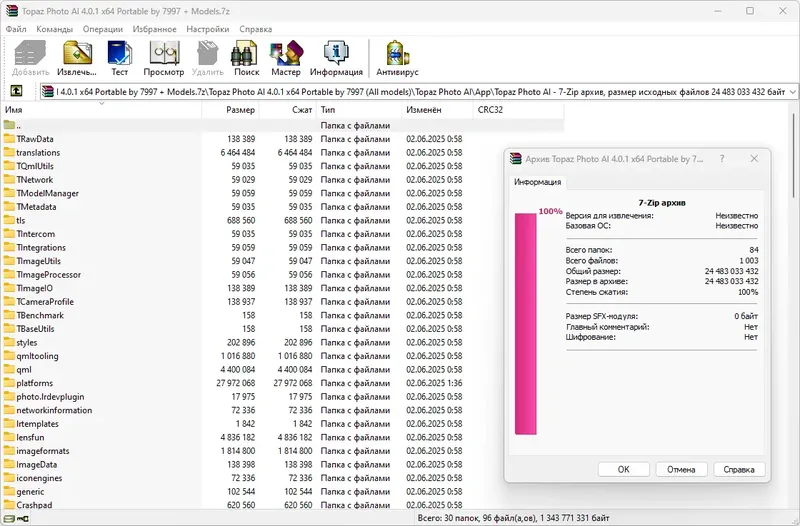Run the Антивирус scan tool
Viewport: 800px width, 526px height.
(x=397, y=58)
